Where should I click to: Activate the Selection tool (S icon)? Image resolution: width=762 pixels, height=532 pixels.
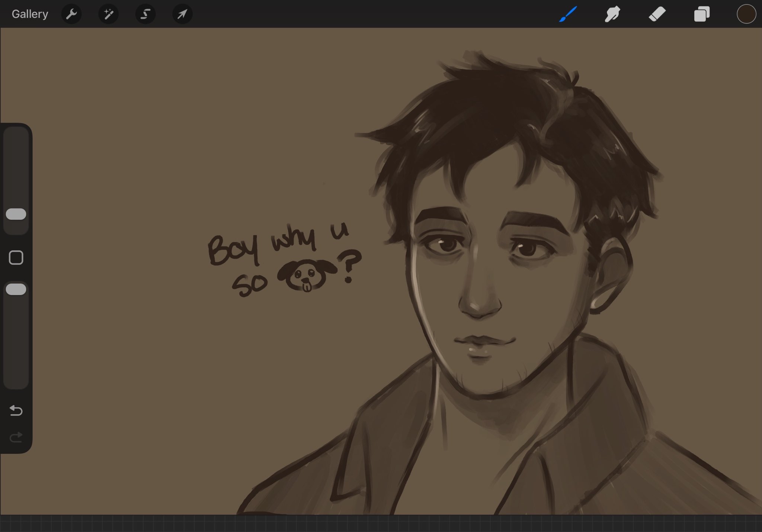click(145, 14)
